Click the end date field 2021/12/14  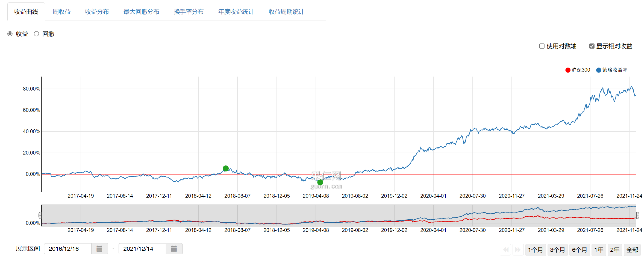[142, 249]
